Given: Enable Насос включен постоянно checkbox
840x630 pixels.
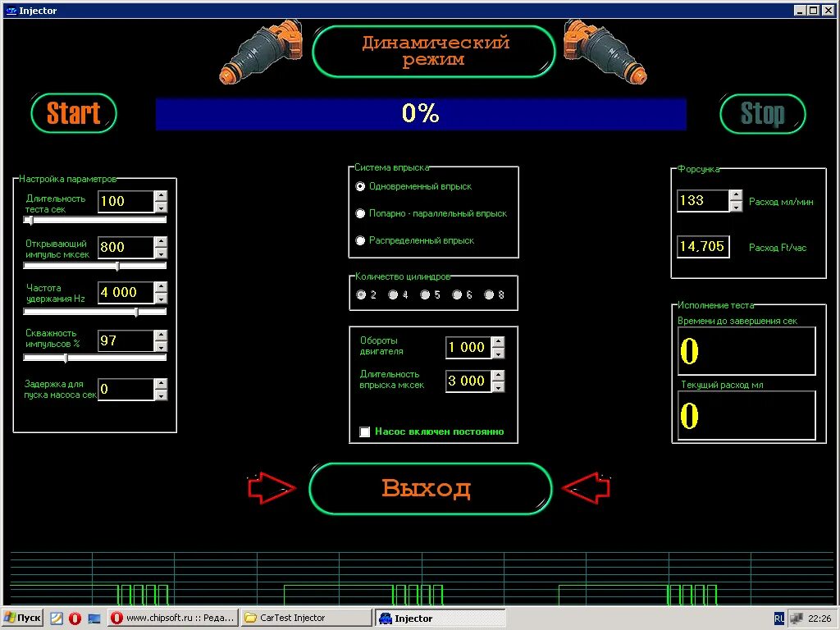Looking at the screenshot, I should click(365, 431).
